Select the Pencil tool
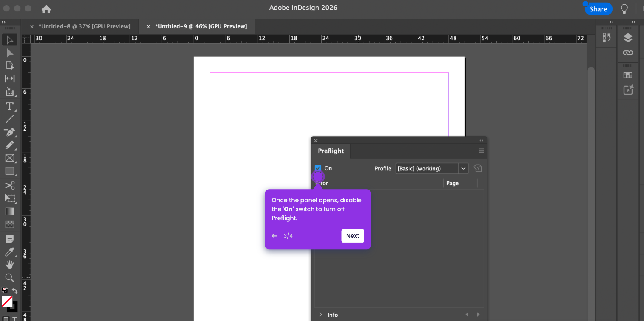This screenshot has width=644, height=321. click(9, 145)
